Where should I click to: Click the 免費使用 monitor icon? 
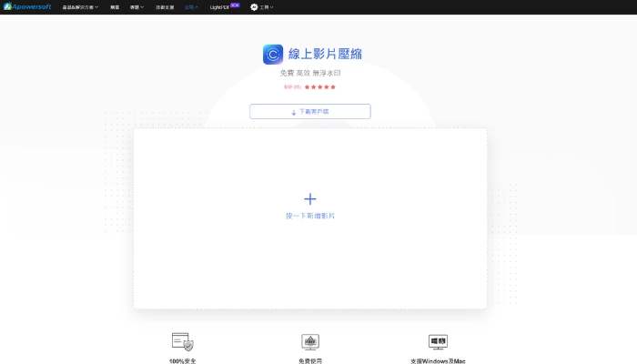(x=310, y=341)
